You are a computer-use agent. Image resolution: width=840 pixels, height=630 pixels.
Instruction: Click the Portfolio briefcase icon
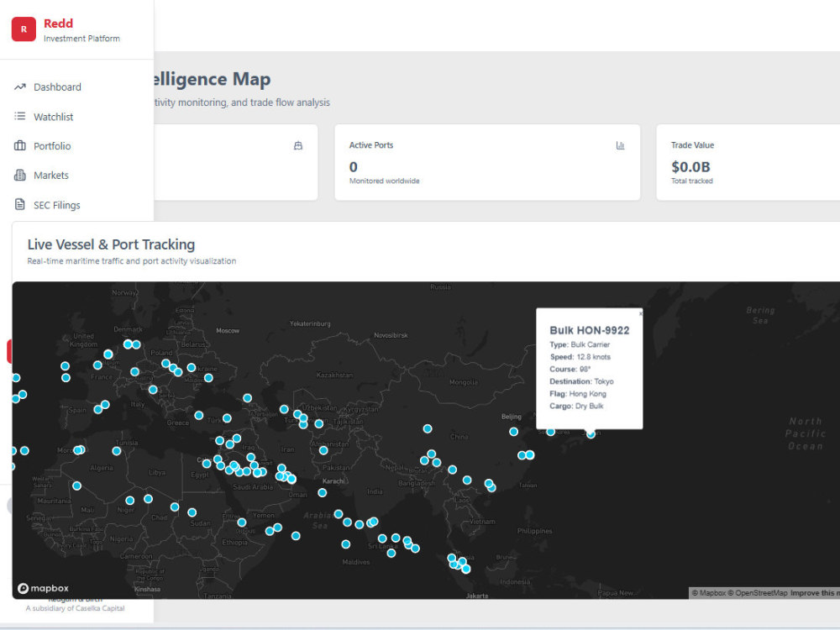20,145
